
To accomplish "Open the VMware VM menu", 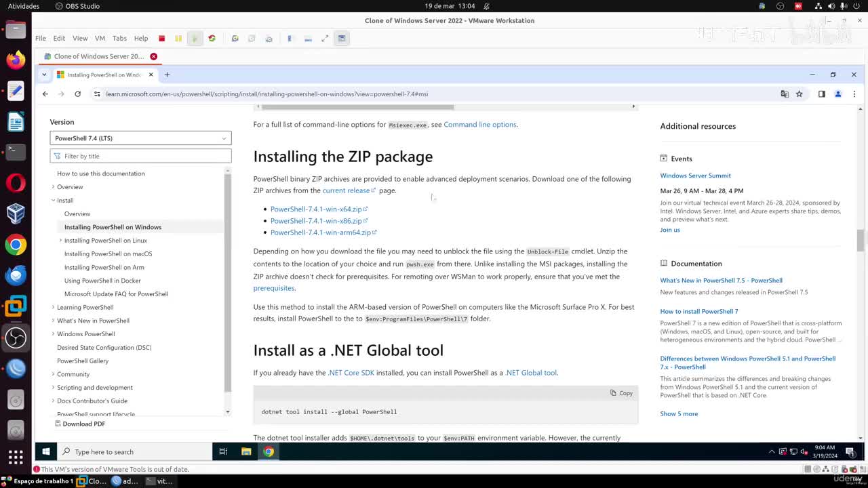I will (x=100, y=39).
